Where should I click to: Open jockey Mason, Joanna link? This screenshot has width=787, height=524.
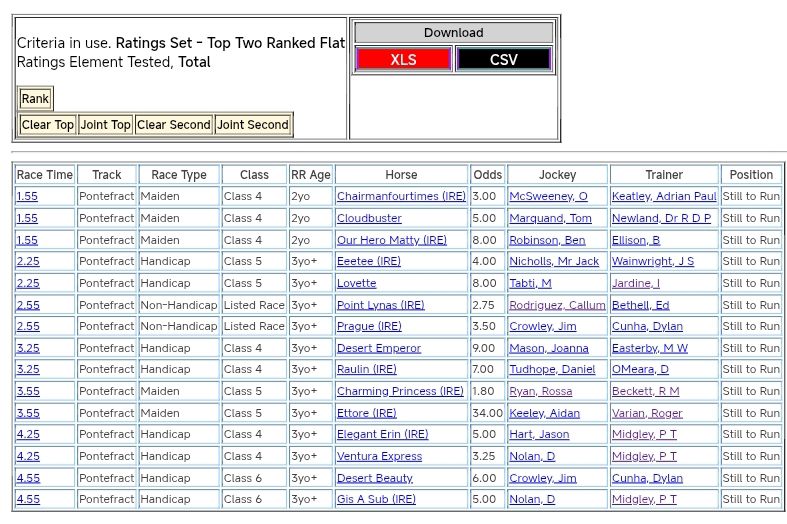click(549, 348)
